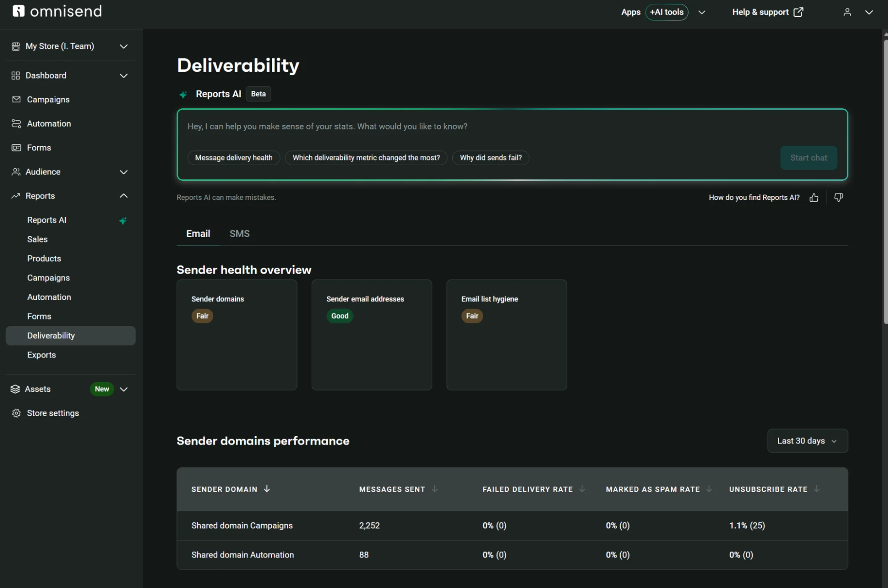
Task: Open Sales report in sidebar
Action: pos(37,239)
